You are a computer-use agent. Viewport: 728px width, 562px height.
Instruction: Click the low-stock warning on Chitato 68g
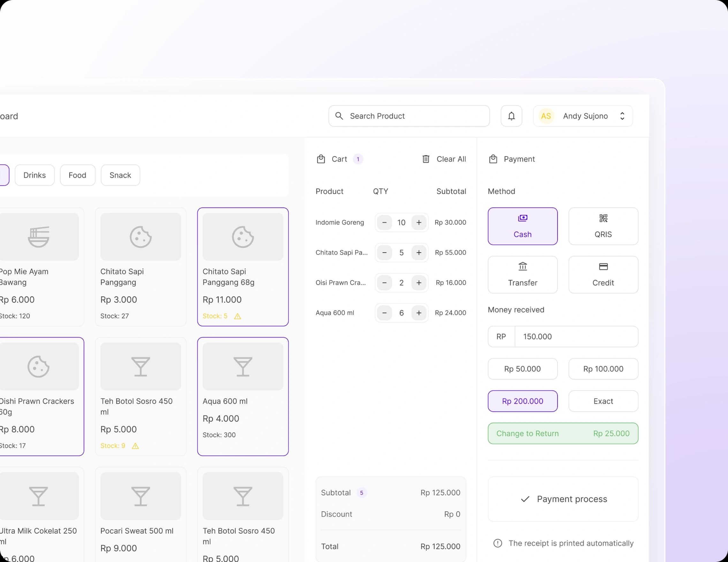click(237, 316)
